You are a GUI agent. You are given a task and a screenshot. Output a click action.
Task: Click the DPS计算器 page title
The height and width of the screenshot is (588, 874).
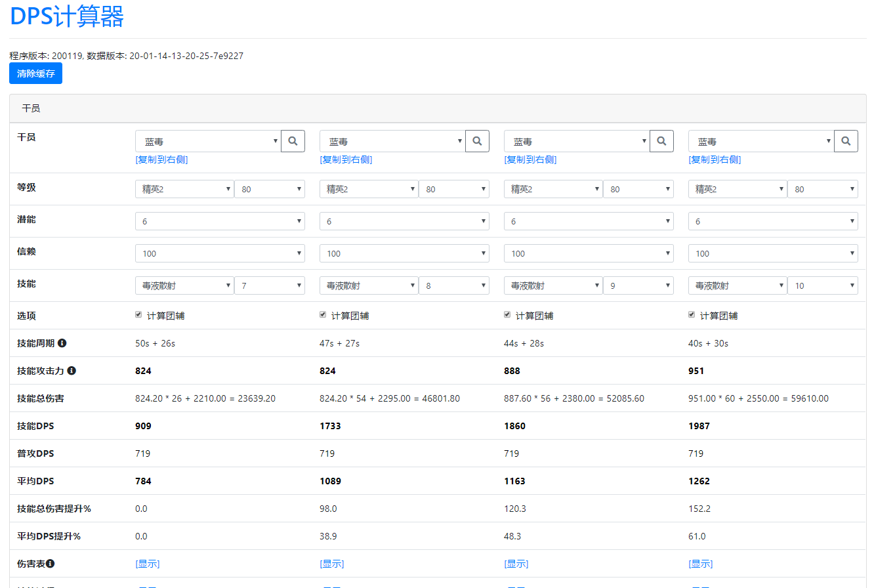(67, 16)
